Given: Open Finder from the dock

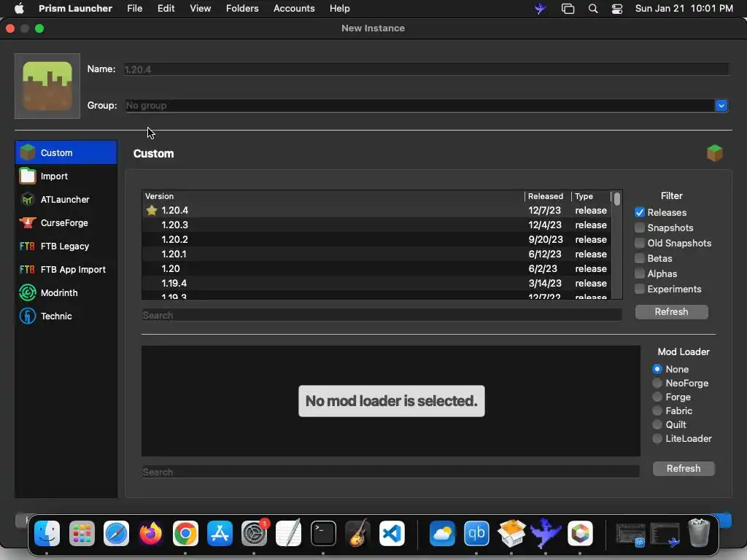Looking at the screenshot, I should pyautogui.click(x=47, y=533).
